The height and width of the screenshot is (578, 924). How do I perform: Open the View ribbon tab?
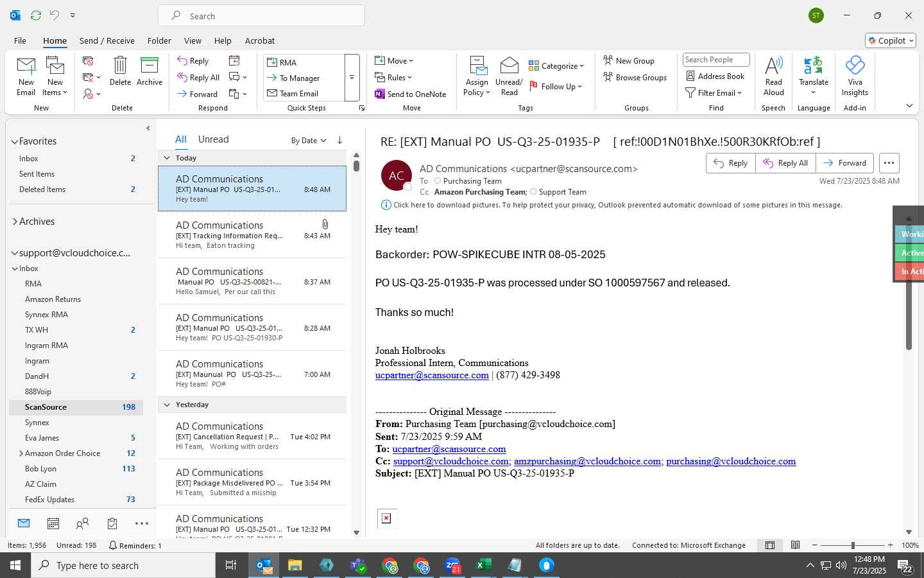(x=193, y=40)
